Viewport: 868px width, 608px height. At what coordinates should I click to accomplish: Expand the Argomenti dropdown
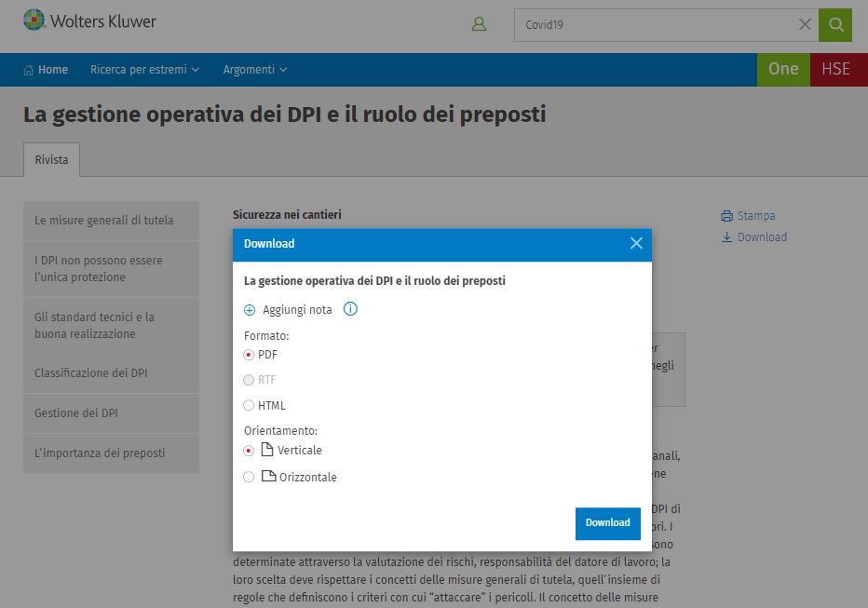coord(254,70)
